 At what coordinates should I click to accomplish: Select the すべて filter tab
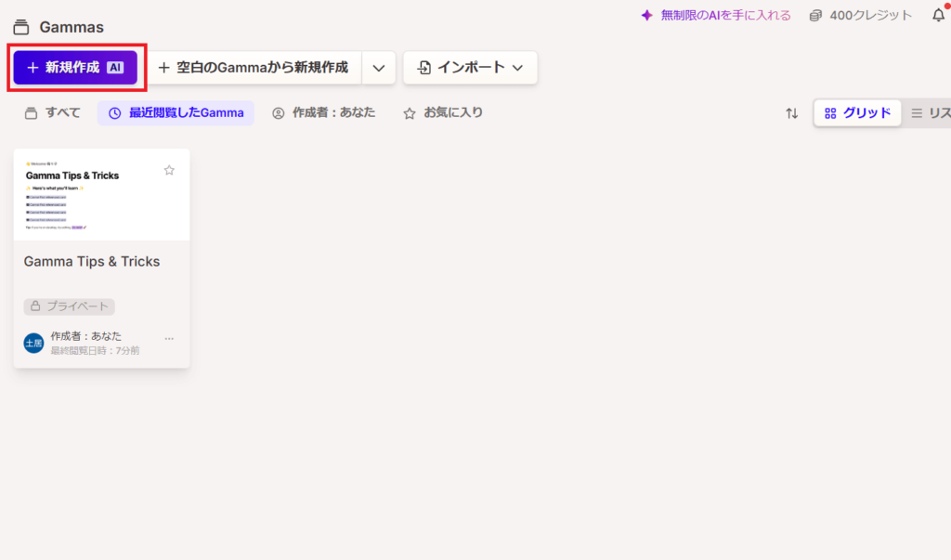click(x=53, y=113)
